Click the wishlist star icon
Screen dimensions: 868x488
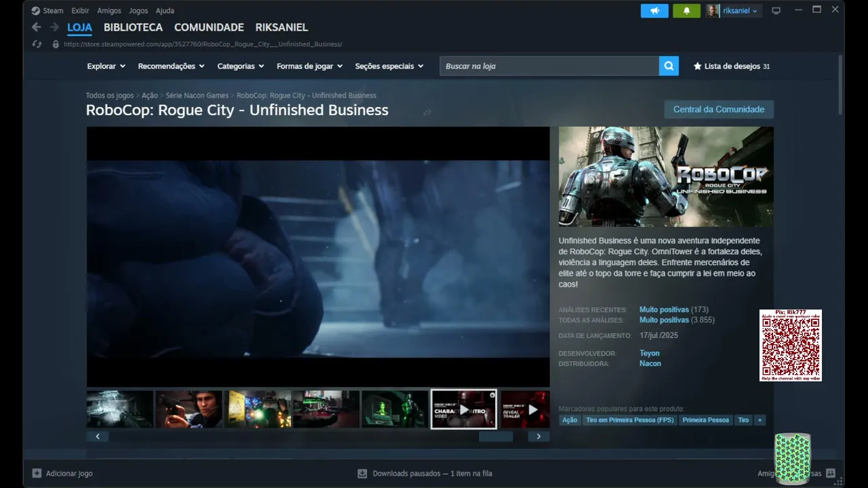697,66
